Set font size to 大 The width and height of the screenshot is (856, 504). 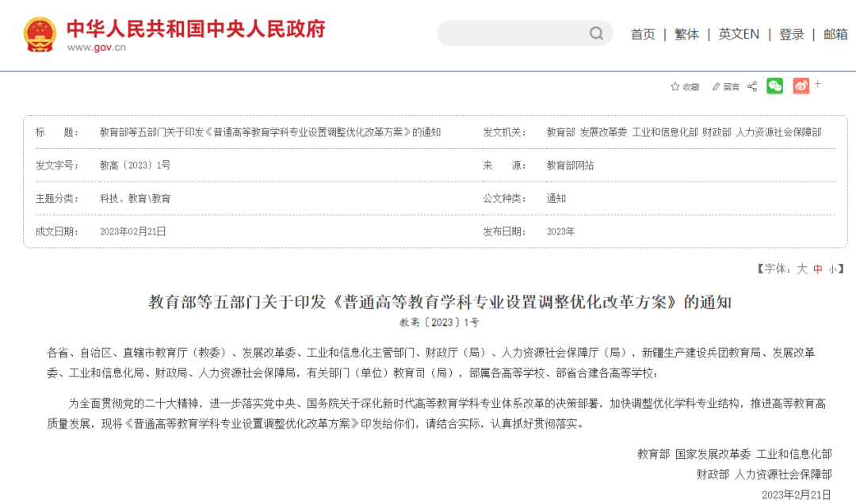point(801,269)
